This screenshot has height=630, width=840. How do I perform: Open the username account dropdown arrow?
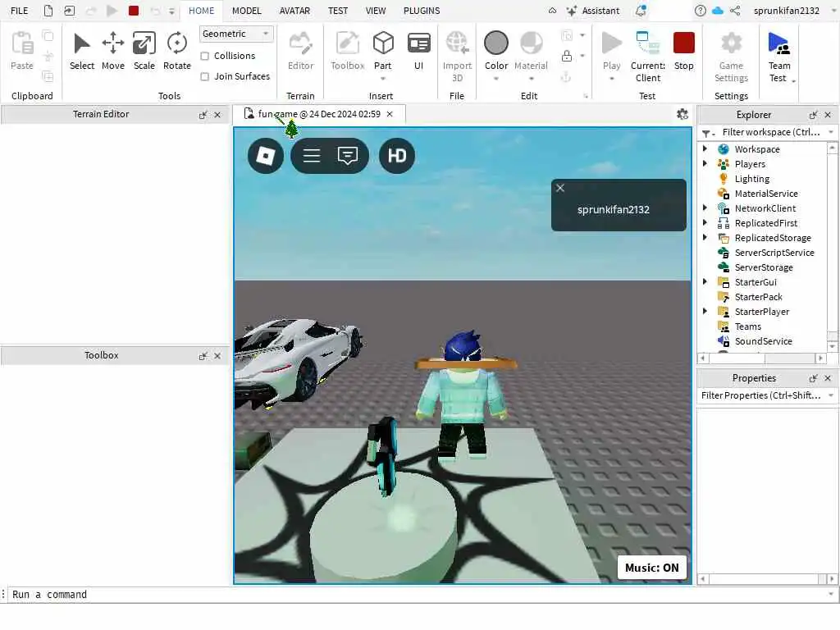pos(833,11)
